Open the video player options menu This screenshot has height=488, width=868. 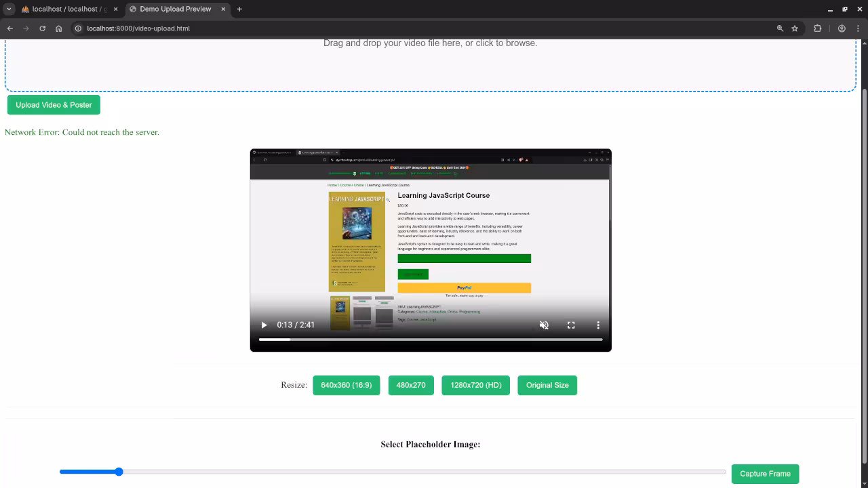pos(598,325)
